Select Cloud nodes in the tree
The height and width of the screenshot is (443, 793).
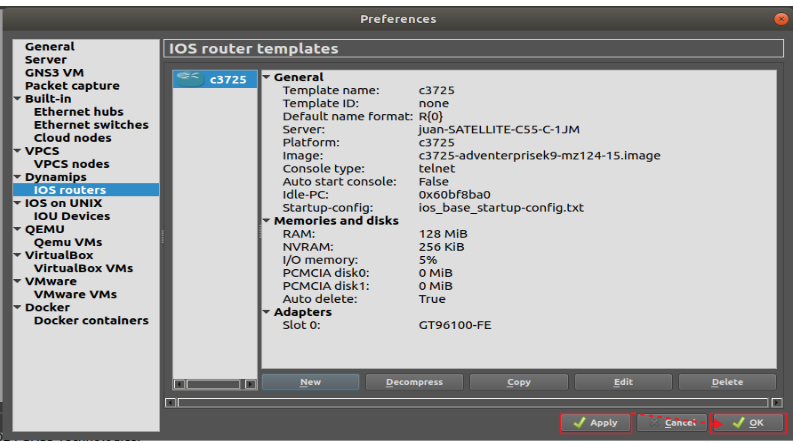click(72, 138)
